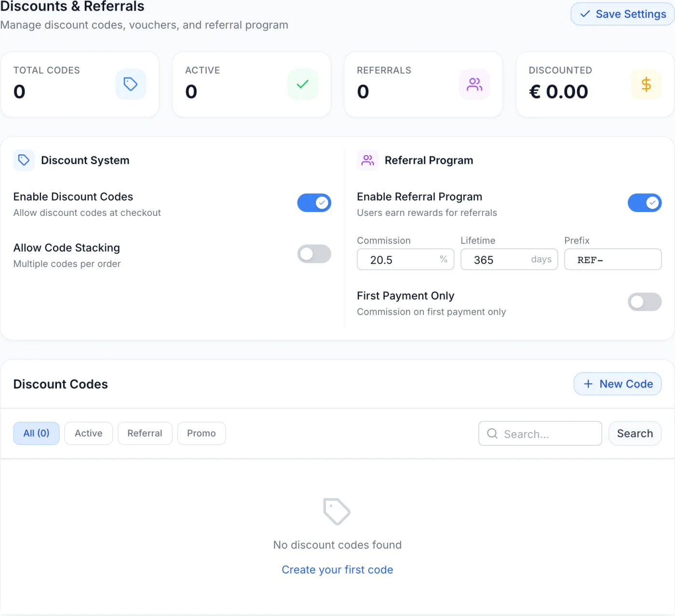Screen dimensions: 675x616
Task: Switch to the Promo filter tab
Action: pyautogui.click(x=202, y=433)
